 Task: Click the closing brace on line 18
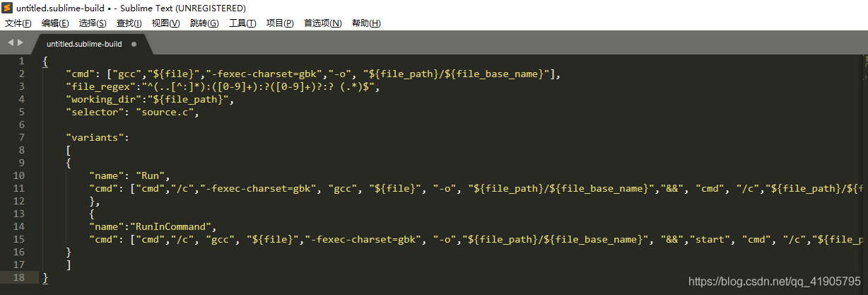[x=45, y=277]
